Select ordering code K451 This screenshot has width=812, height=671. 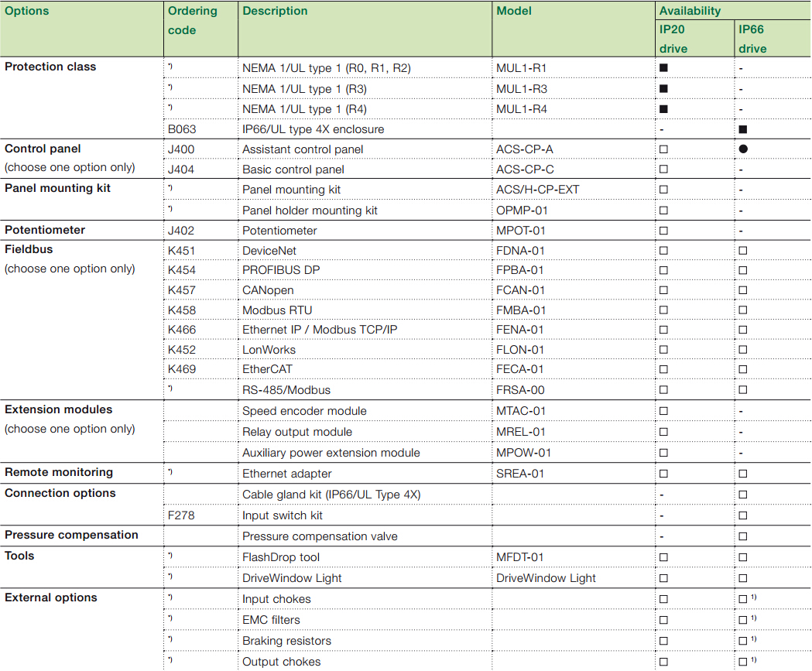pyautogui.click(x=181, y=251)
